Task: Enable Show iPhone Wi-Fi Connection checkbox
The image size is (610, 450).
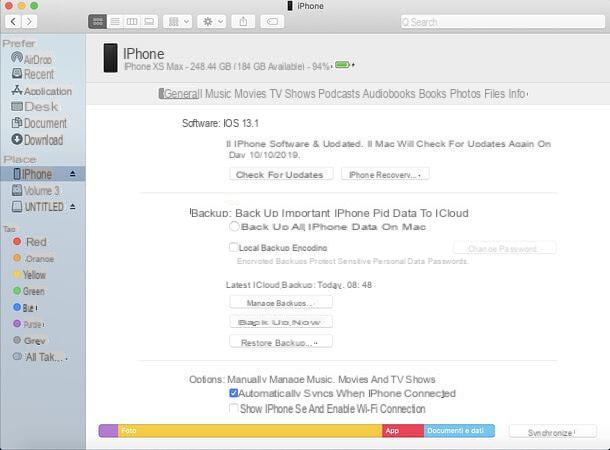Action: (x=233, y=408)
